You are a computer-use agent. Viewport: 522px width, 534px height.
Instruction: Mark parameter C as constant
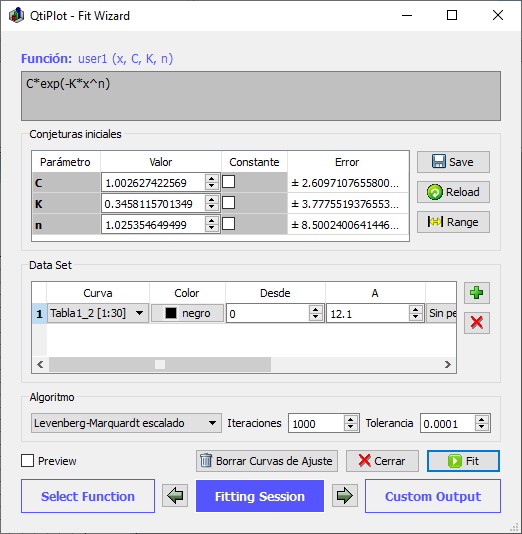(228, 182)
